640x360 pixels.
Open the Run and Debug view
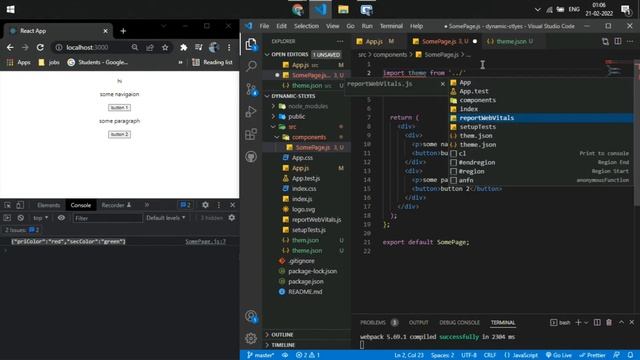click(x=251, y=111)
